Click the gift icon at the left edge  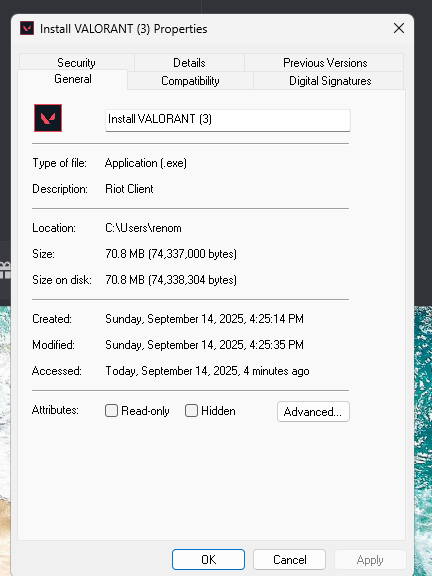click(5, 270)
